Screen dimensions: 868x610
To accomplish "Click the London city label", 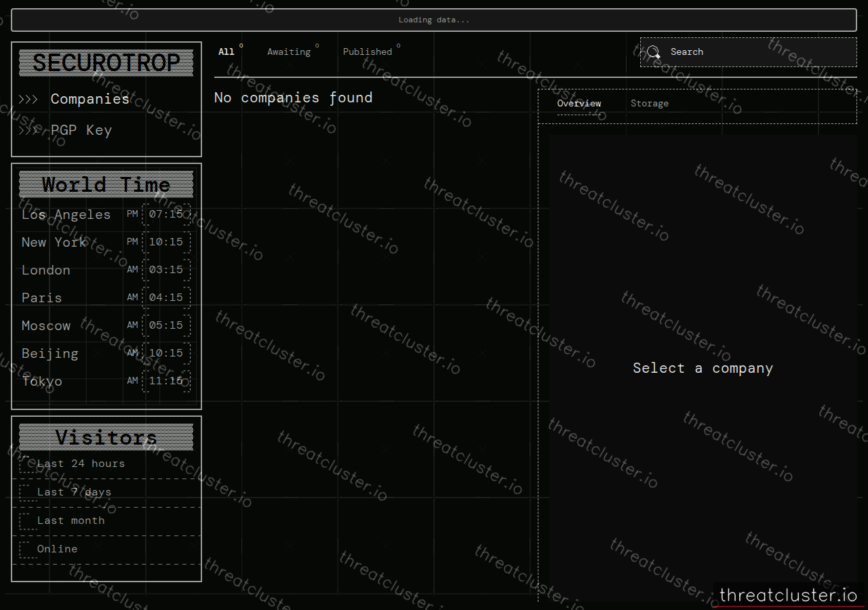I will pyautogui.click(x=46, y=270).
